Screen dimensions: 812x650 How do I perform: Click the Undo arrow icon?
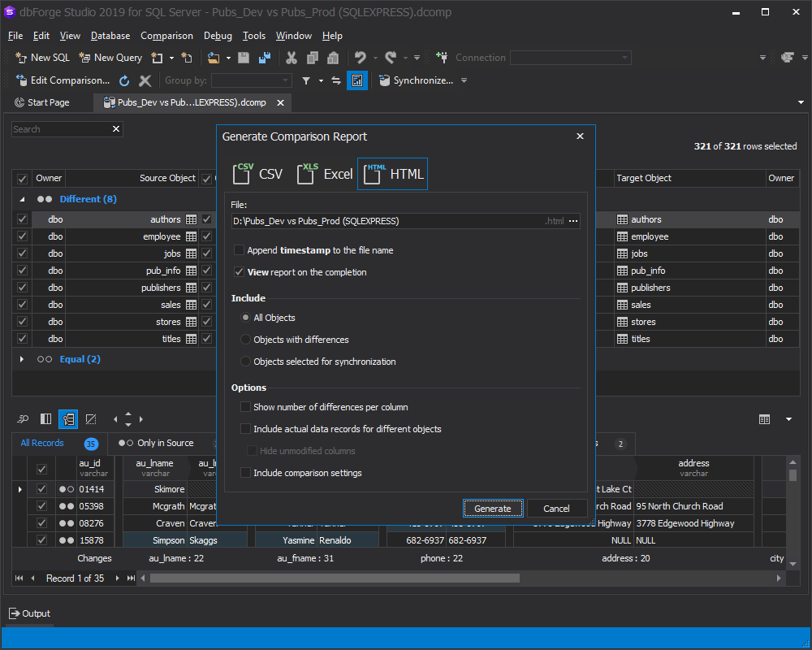click(x=361, y=58)
